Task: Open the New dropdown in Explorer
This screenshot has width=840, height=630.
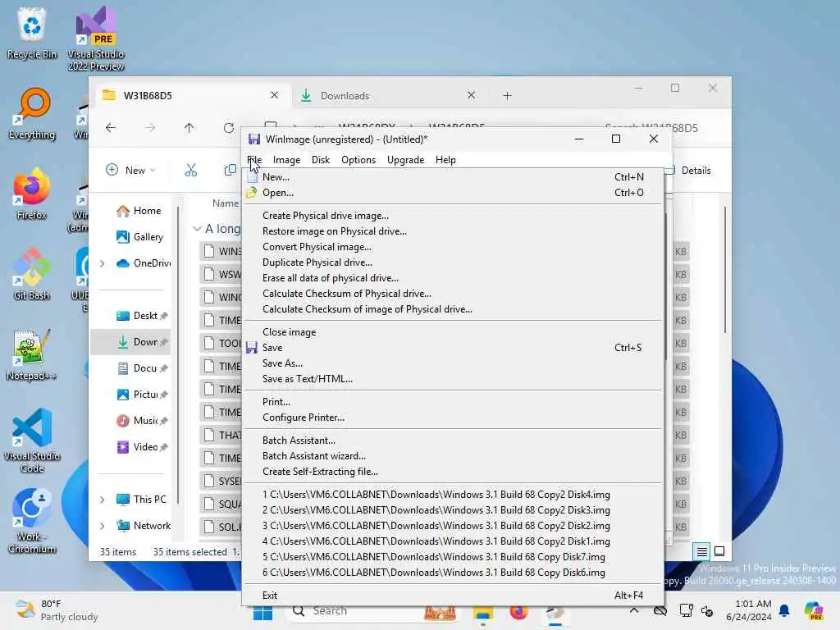Action: click(130, 171)
